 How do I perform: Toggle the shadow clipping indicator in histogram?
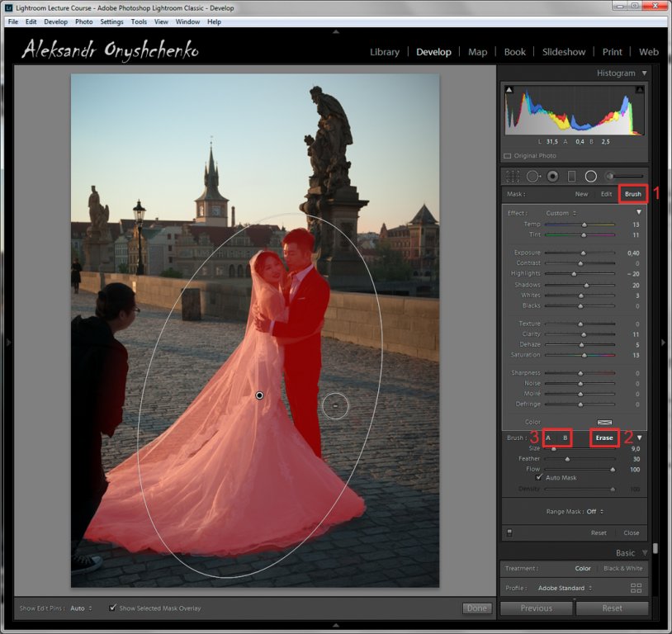tap(509, 89)
